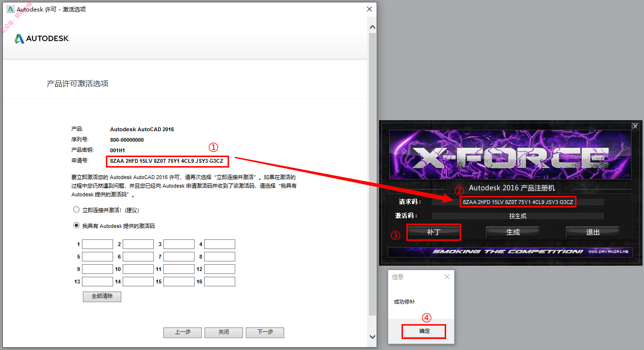Select "我具有 Autodesk 提供的激活码" radio option
644x350 pixels.
pyautogui.click(x=76, y=226)
